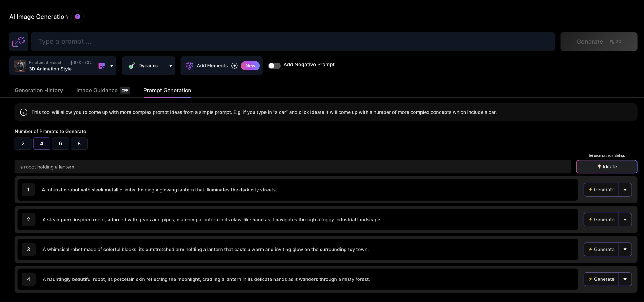
Task: Generate the hauntingly beautiful robot prompt
Action: [601, 279]
